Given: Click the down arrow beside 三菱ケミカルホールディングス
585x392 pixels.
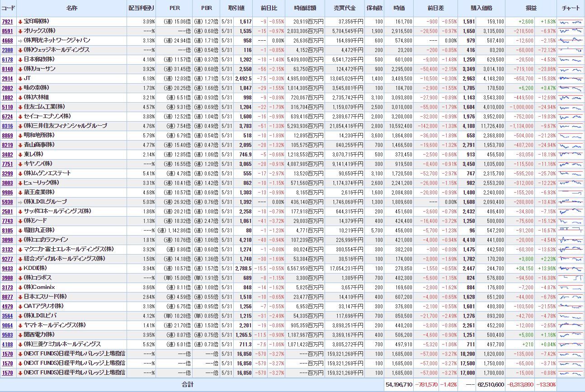Looking at the screenshot, I should pos(20,345).
